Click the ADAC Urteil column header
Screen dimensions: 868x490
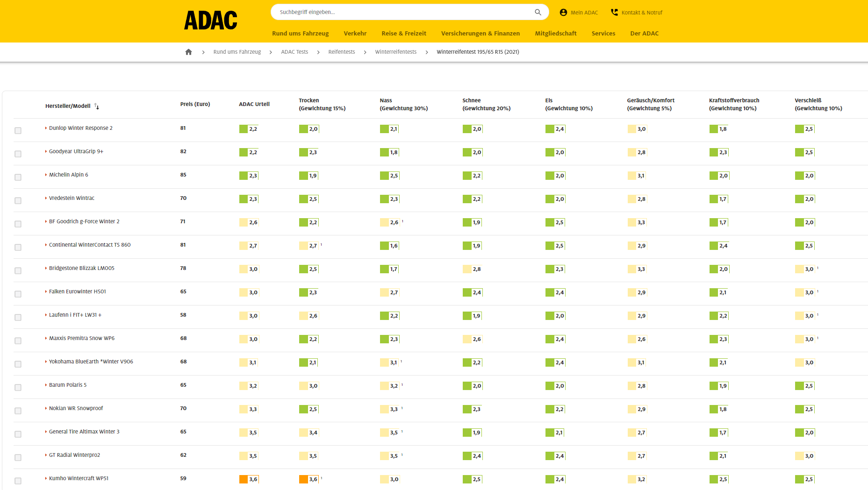254,104
